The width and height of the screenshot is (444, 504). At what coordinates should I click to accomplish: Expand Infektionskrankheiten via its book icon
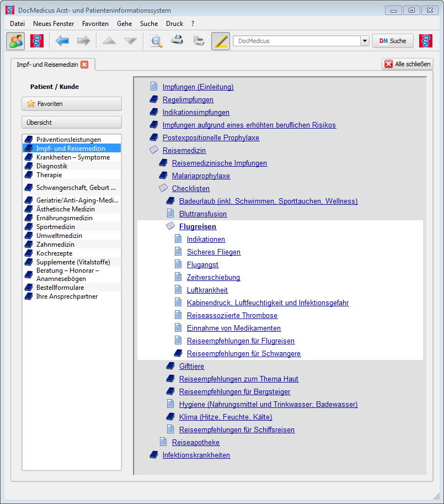pyautogui.click(x=154, y=455)
